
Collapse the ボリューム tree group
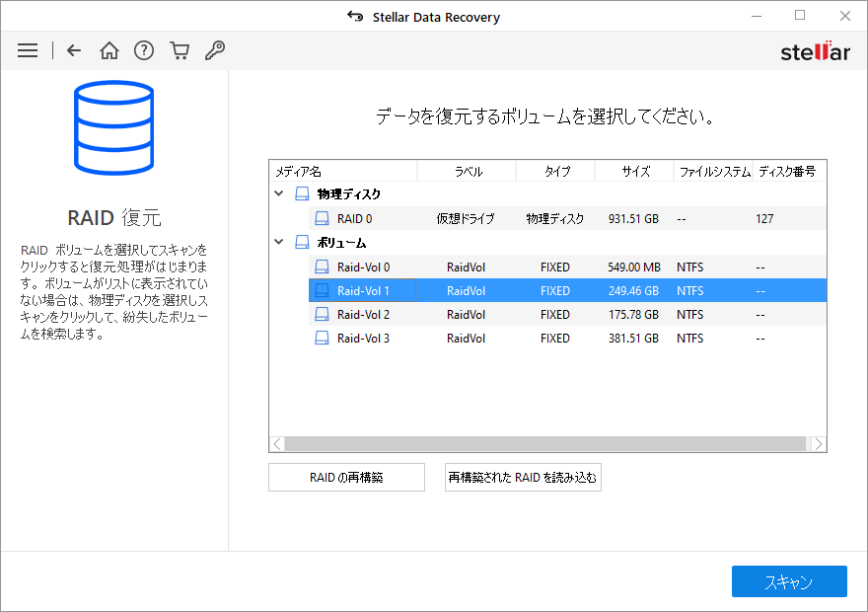pos(279,243)
